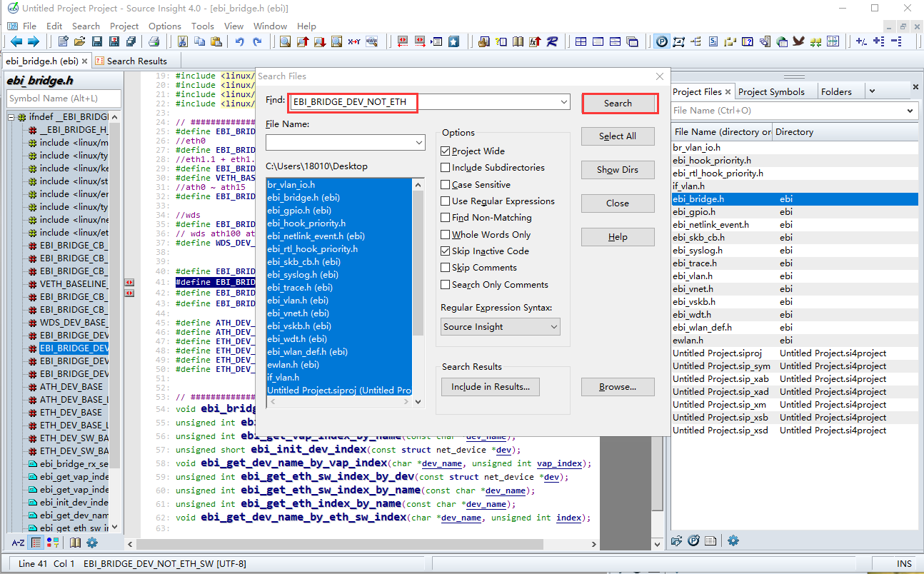Click the Search button in dialog

tap(618, 103)
